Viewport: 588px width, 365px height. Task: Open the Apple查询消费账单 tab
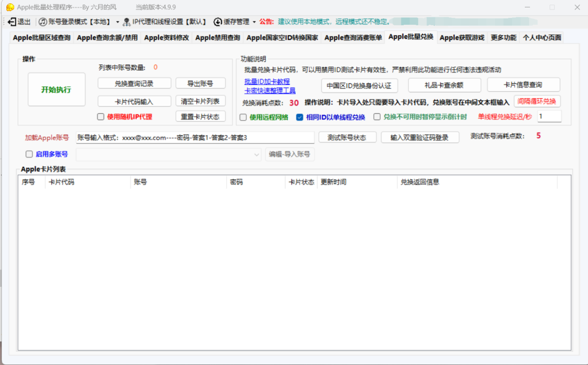(353, 38)
